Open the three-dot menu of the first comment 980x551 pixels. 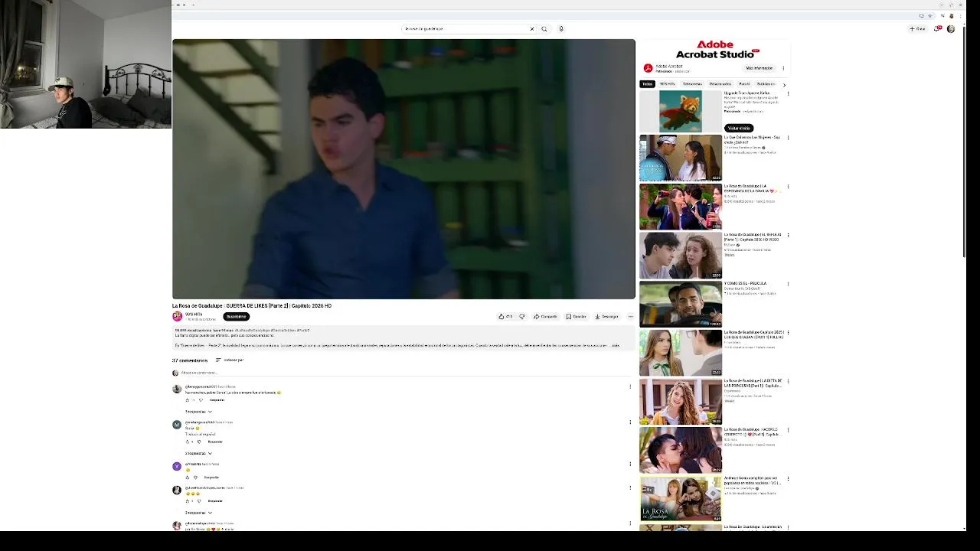[630, 386]
